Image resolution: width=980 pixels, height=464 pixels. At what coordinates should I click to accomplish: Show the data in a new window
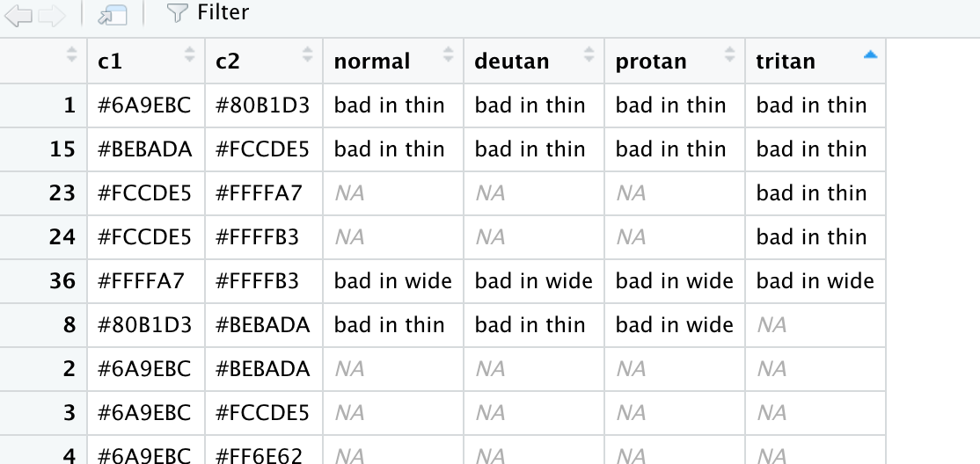[112, 13]
